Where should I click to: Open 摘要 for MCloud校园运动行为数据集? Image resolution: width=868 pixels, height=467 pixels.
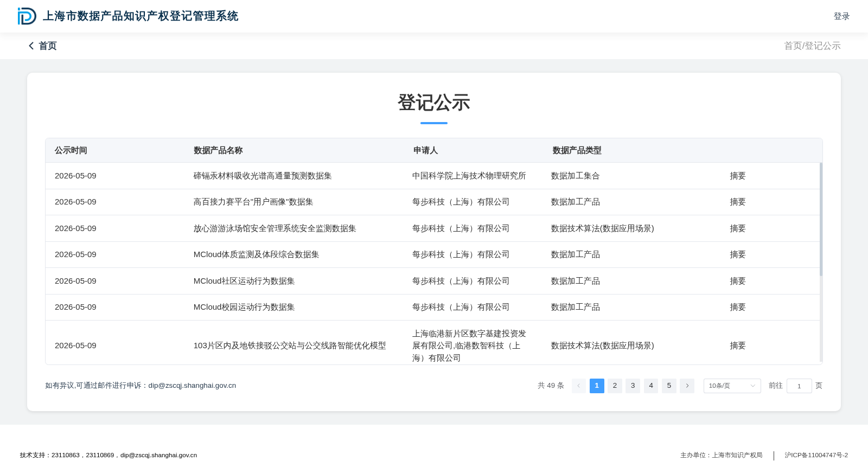[x=738, y=307]
